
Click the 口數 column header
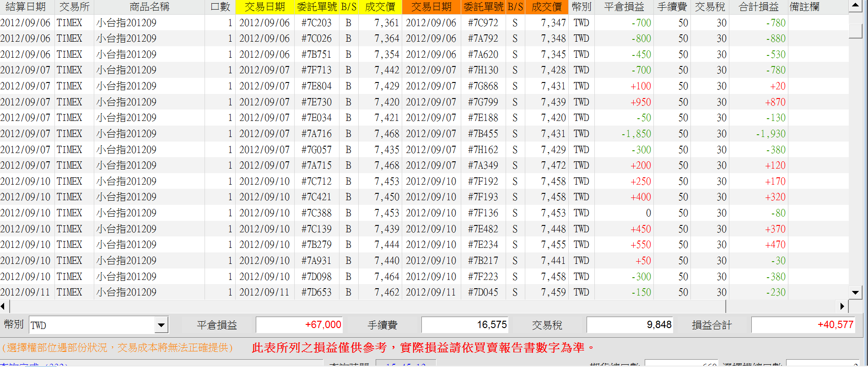pyautogui.click(x=220, y=7)
